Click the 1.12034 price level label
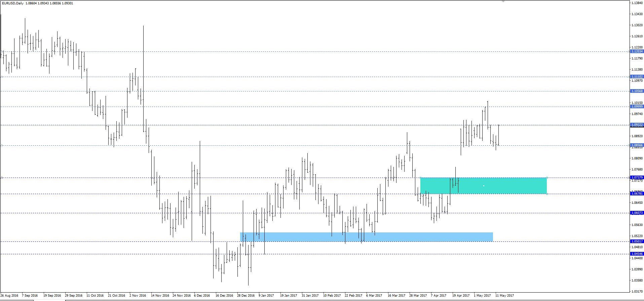The width and height of the screenshot is (644, 301). tap(637, 51)
